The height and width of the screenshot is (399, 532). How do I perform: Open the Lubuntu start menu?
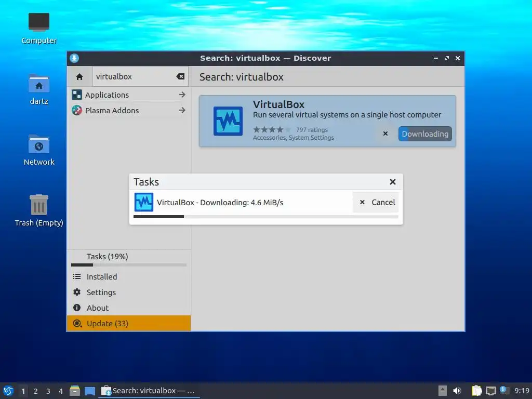[x=8, y=391]
